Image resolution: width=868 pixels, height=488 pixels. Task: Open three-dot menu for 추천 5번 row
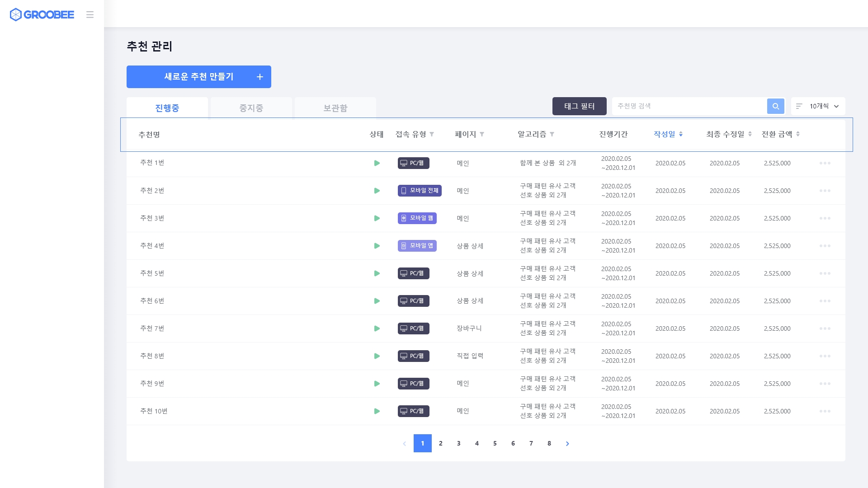point(825,273)
